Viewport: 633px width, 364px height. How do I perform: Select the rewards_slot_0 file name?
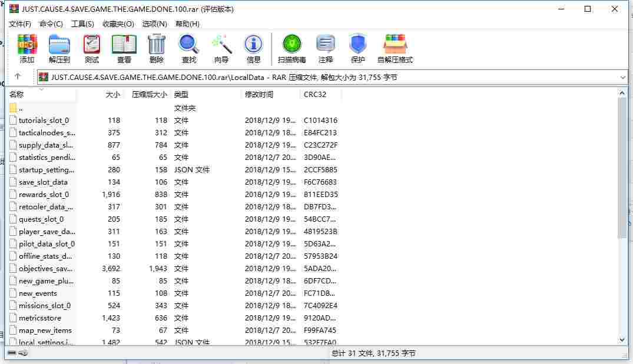coord(44,194)
